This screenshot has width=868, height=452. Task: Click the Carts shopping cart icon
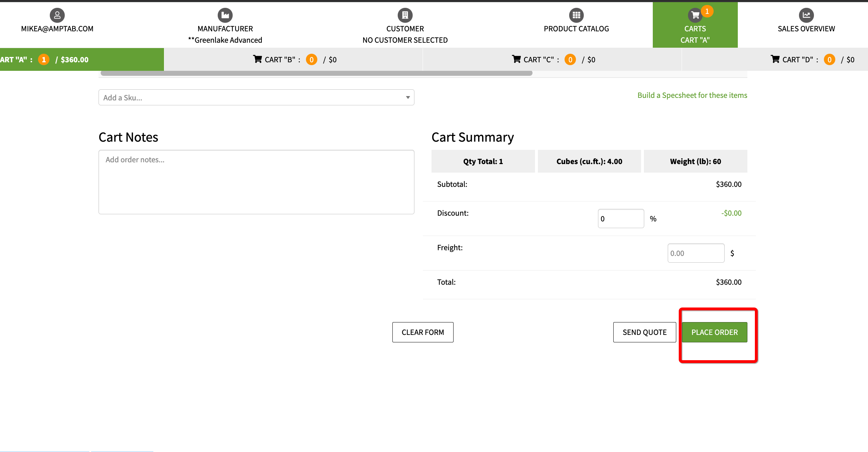(x=695, y=15)
